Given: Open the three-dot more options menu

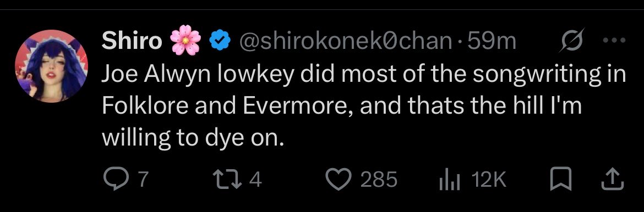Looking at the screenshot, I should pyautogui.click(x=614, y=40).
